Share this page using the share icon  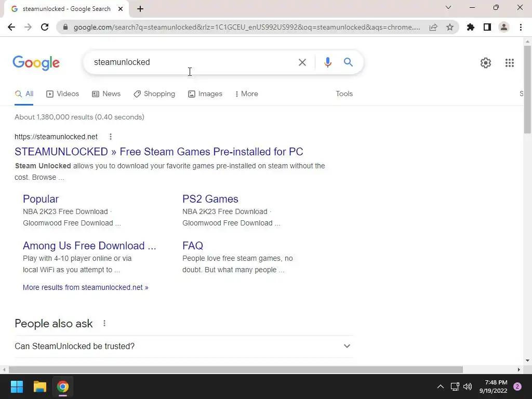point(433,27)
